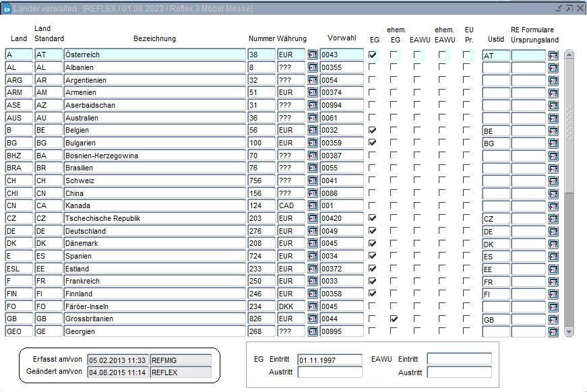
Task: Select the EAWU Austritt input field
Action: click(458, 372)
